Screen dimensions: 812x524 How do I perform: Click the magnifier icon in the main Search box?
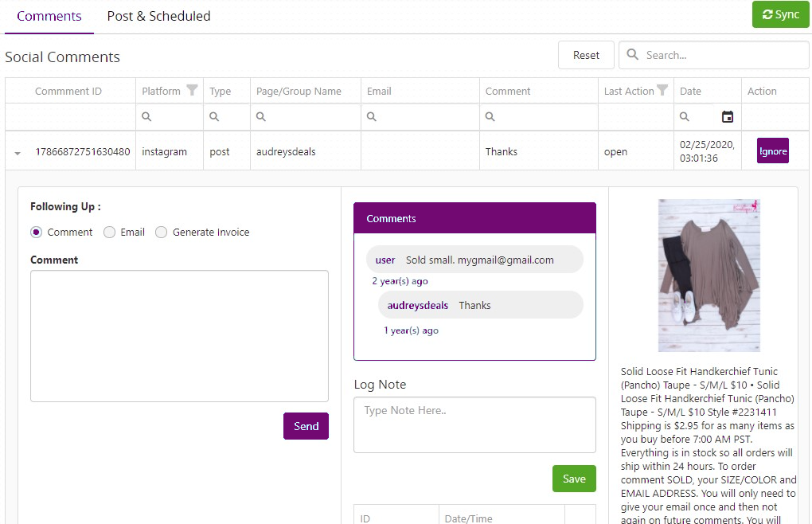pyautogui.click(x=632, y=54)
